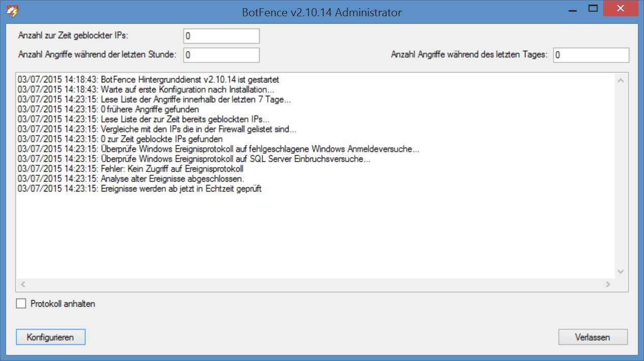Click line 'Vergleiche mit den IPs die in der Firewall gelistet sind...'
The width and height of the screenshot is (644, 361).
coord(157,129)
